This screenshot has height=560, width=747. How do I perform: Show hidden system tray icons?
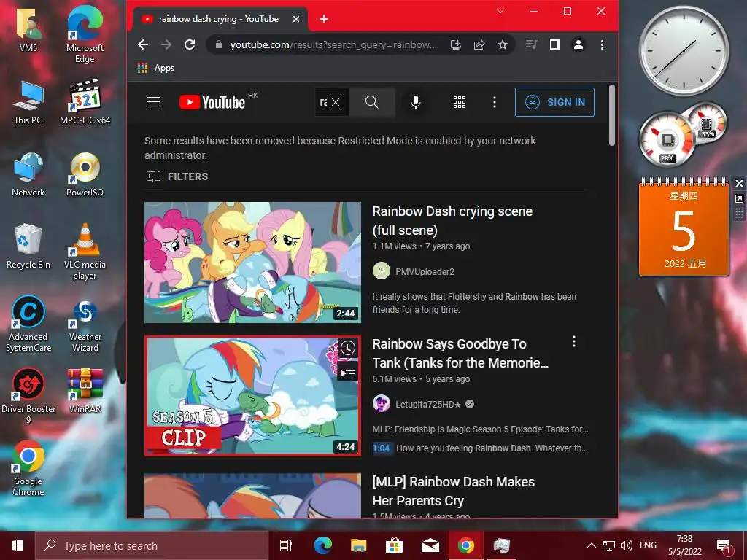click(x=591, y=545)
